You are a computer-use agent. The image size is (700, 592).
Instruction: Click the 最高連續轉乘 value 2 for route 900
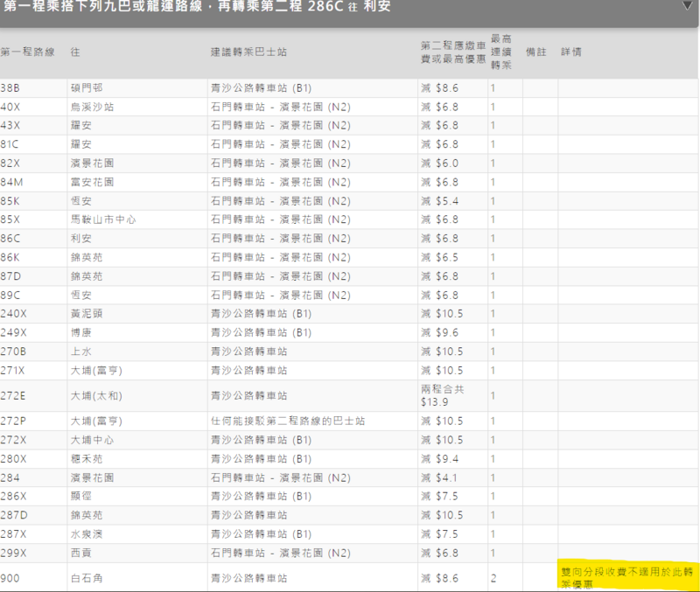click(493, 578)
